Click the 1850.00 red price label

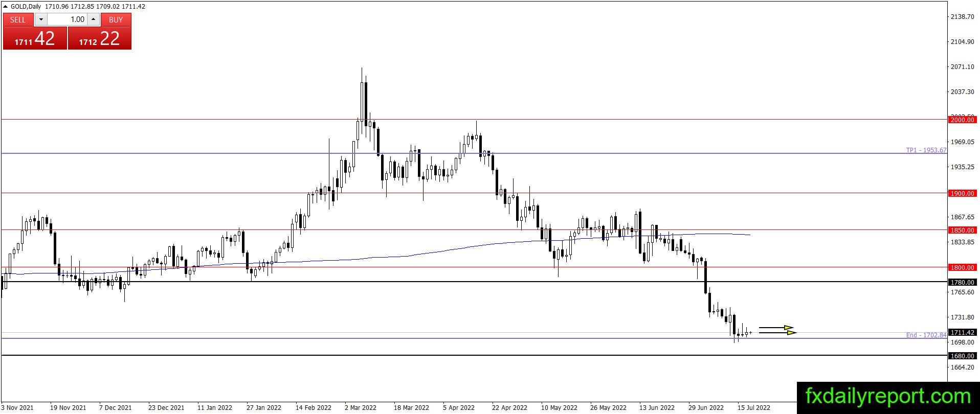point(962,230)
